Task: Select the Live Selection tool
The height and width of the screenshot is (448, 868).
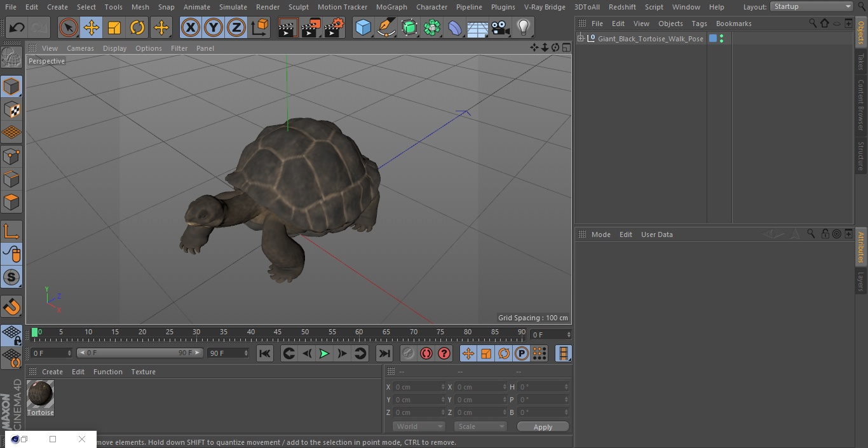Action: (69, 27)
